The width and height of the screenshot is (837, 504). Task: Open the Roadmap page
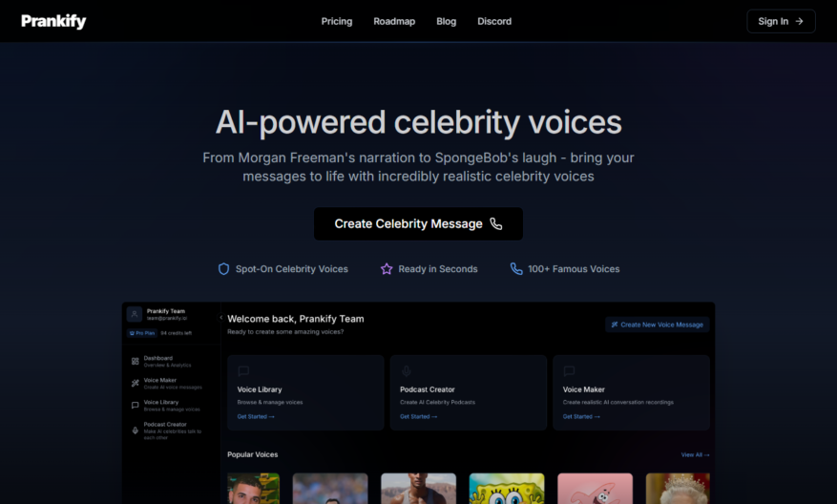pyautogui.click(x=394, y=21)
